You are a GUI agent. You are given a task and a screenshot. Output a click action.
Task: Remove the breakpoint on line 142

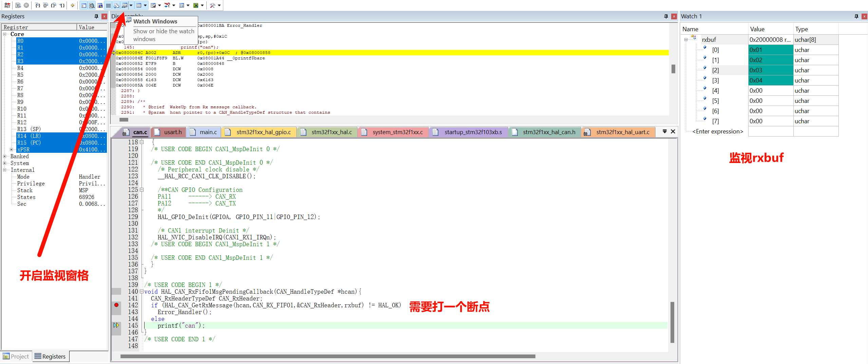(116, 305)
